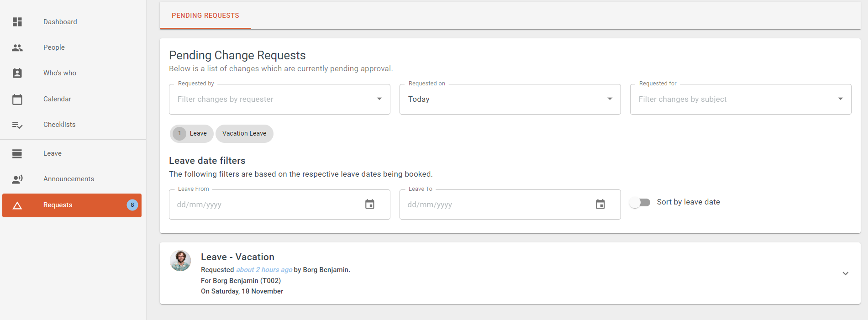Image resolution: width=868 pixels, height=320 pixels.
Task: Open the Dashboard grid icon
Action: click(17, 22)
